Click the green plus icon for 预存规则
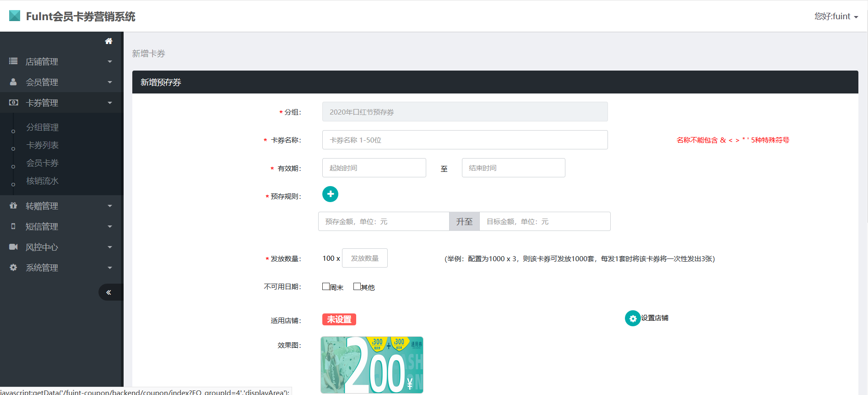The height and width of the screenshot is (395, 868). click(x=330, y=194)
